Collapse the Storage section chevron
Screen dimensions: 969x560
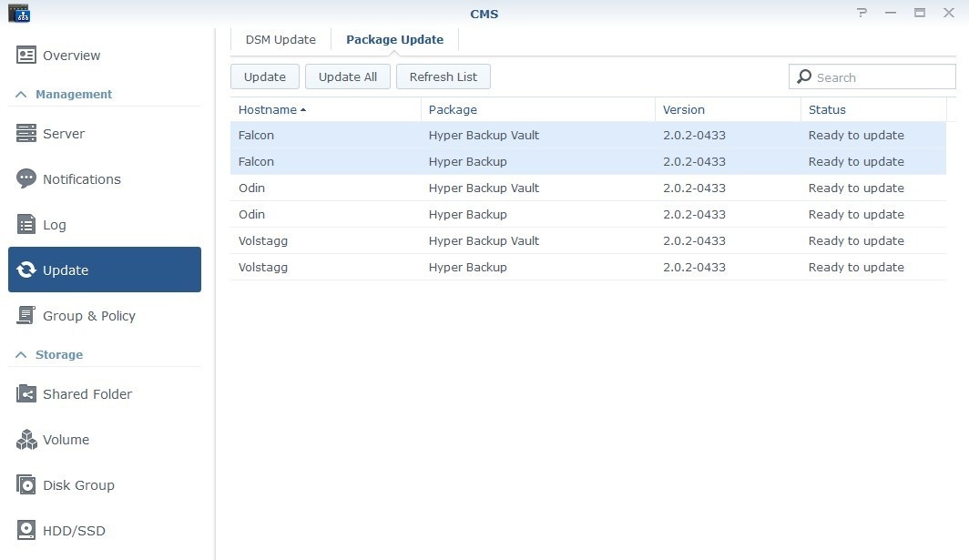21,354
